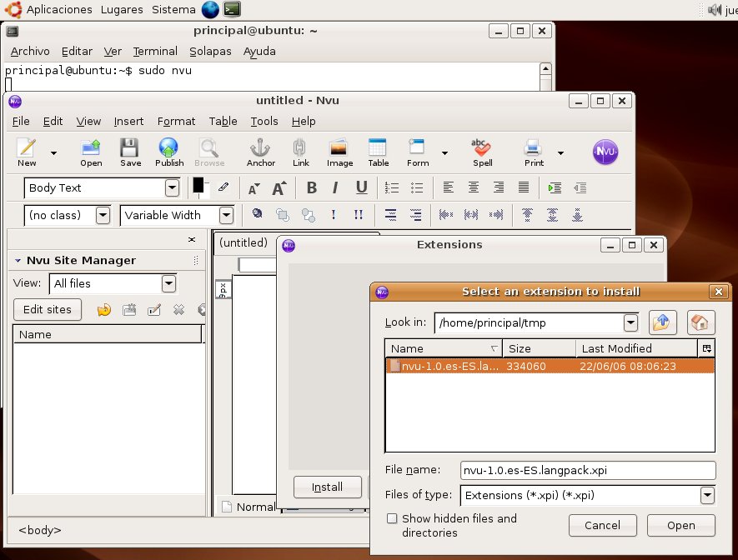Image resolution: width=738 pixels, height=560 pixels.
Task: Click the Open button in file dialog
Action: pos(680,525)
